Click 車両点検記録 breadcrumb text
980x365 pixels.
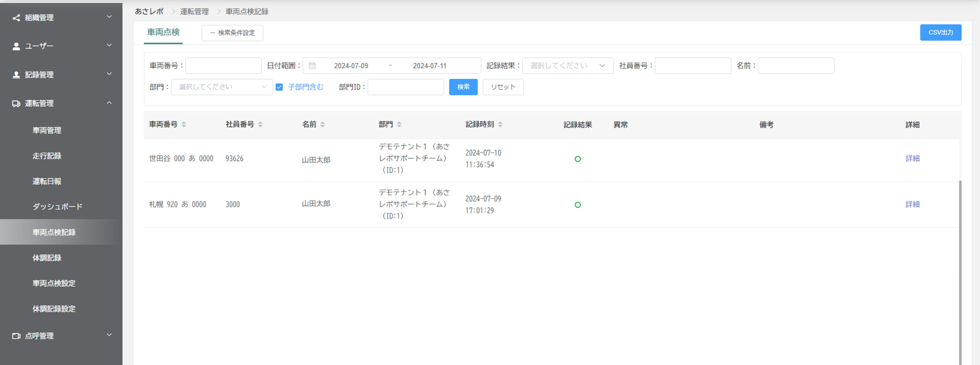click(247, 12)
